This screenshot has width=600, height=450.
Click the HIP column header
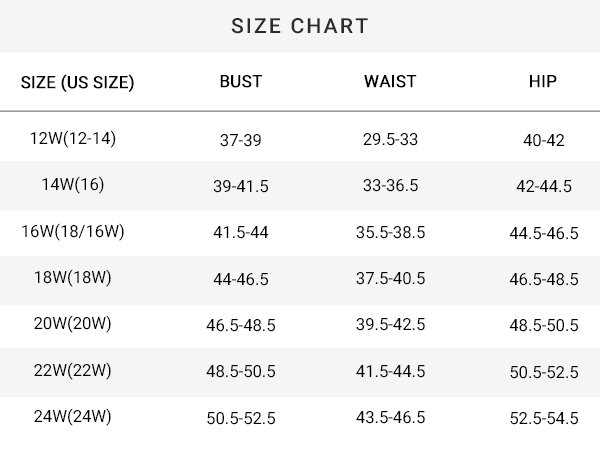543,82
